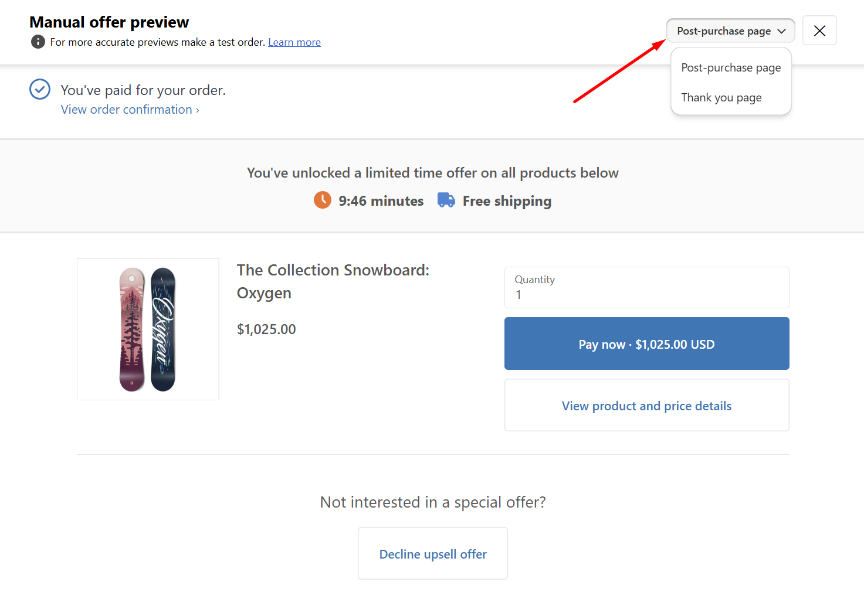
Task: Click the info circle icon
Action: point(38,42)
